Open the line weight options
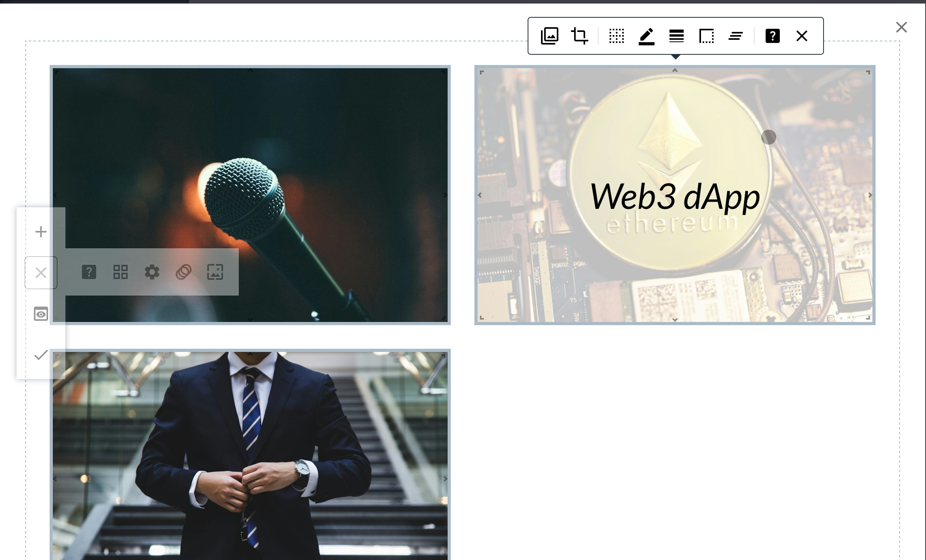Image resolution: width=926 pixels, height=560 pixels. tap(676, 36)
